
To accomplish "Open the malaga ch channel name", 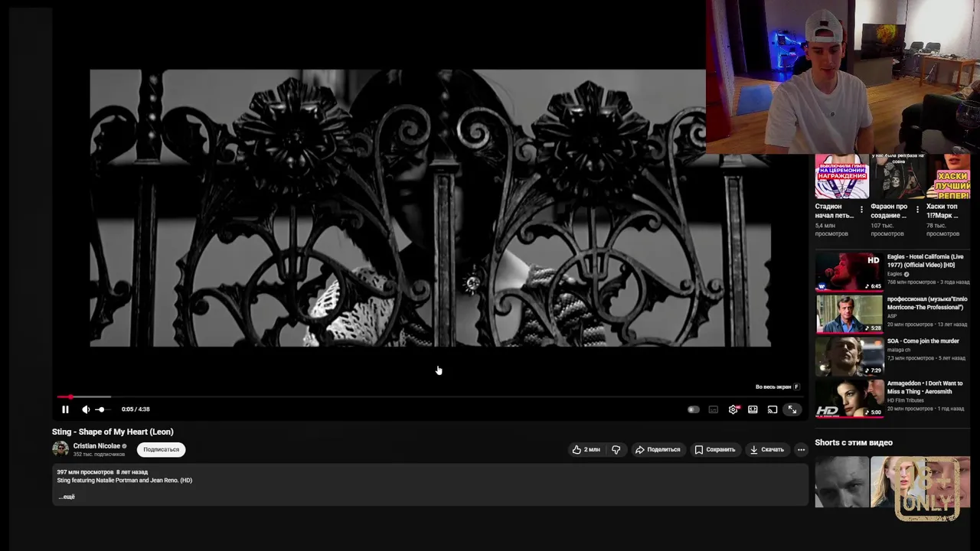I will [x=900, y=350].
